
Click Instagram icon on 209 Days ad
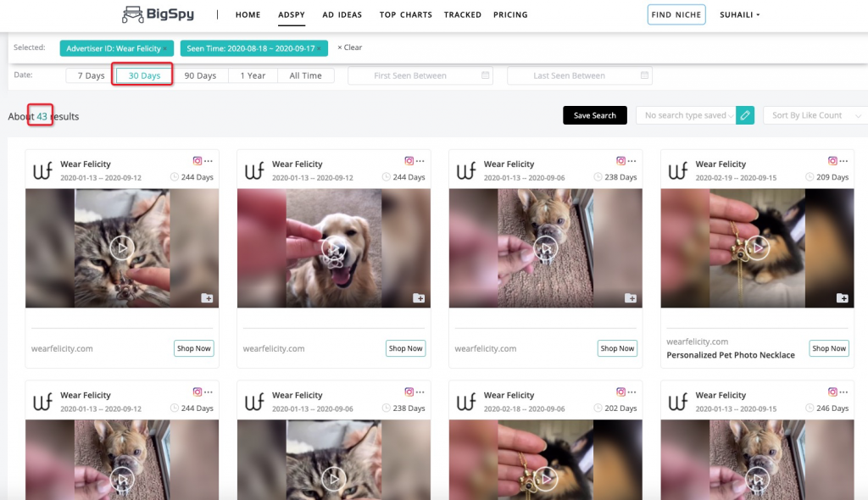832,160
